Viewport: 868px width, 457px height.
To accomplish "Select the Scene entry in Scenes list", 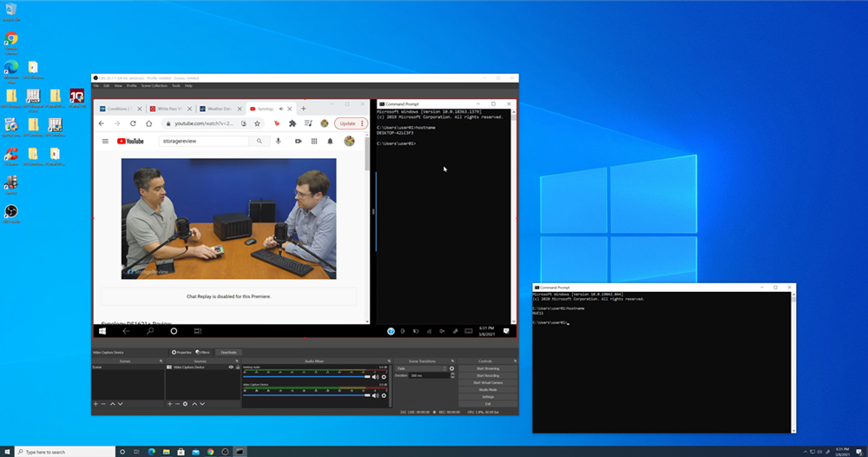I will [x=128, y=368].
